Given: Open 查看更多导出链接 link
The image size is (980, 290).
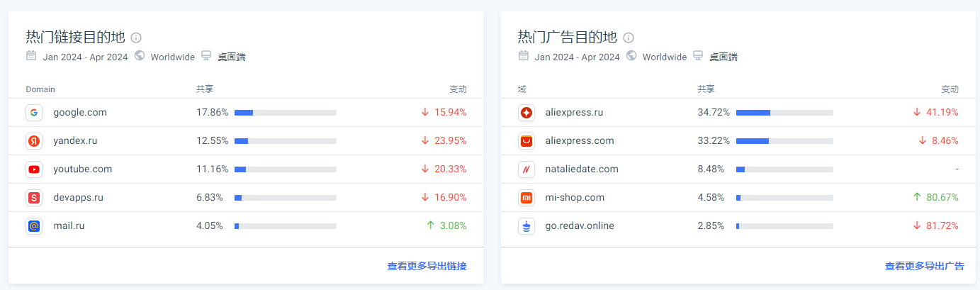Looking at the screenshot, I should (427, 267).
